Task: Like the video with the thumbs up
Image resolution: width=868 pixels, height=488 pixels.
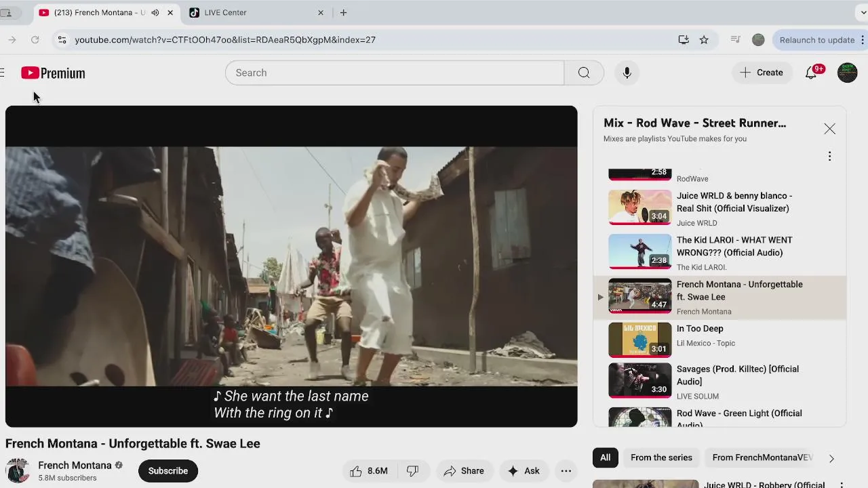Action: pos(368,471)
